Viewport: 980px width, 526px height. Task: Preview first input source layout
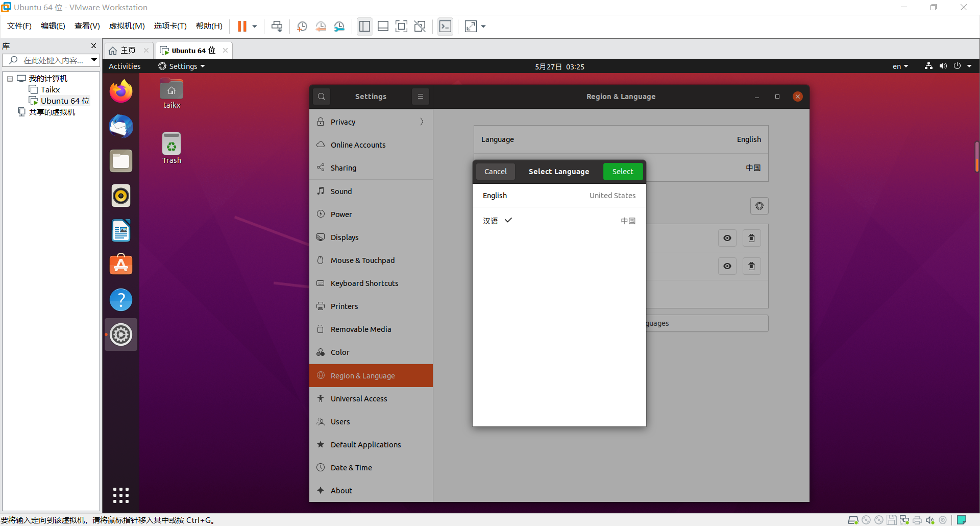(727, 238)
